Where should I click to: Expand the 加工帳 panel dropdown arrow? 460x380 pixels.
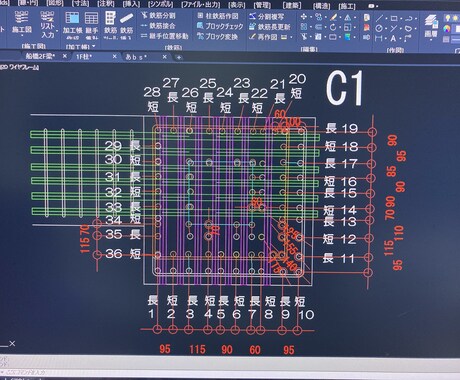point(94,46)
